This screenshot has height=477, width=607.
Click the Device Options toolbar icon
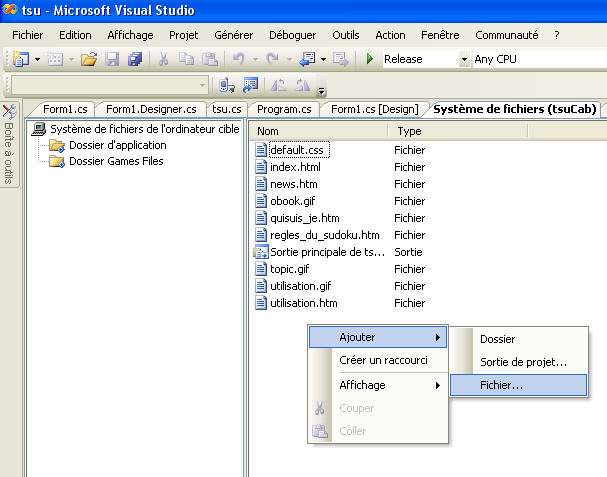(250, 85)
